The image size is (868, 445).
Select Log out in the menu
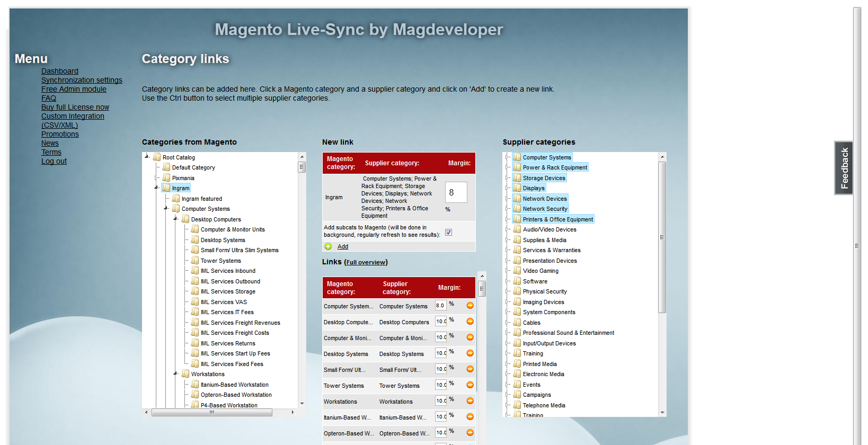point(54,161)
